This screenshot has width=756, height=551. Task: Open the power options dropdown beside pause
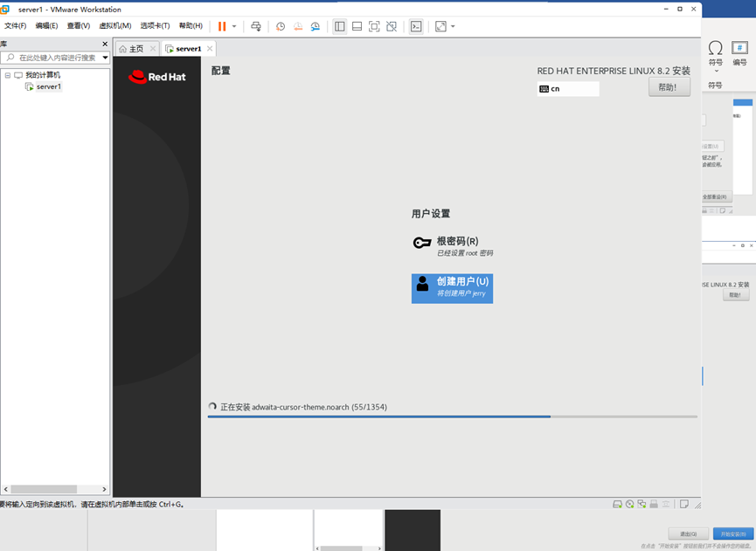[234, 26]
